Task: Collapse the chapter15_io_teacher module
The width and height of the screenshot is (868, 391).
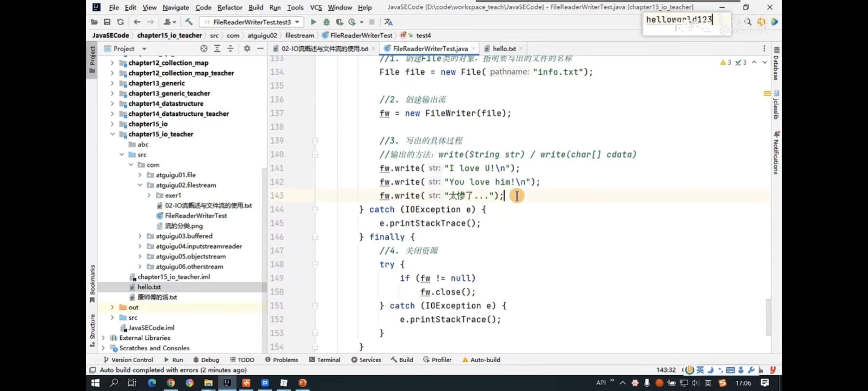Action: 112,134
